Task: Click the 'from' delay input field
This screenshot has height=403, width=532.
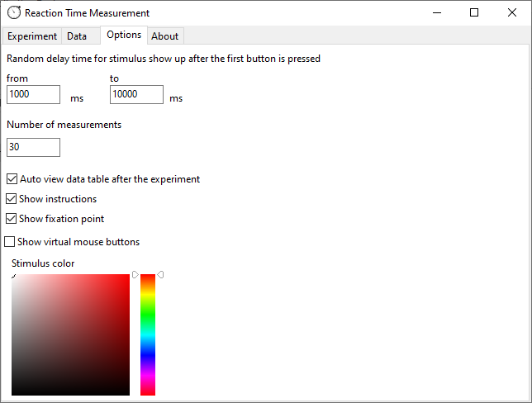Action: pyautogui.click(x=33, y=94)
